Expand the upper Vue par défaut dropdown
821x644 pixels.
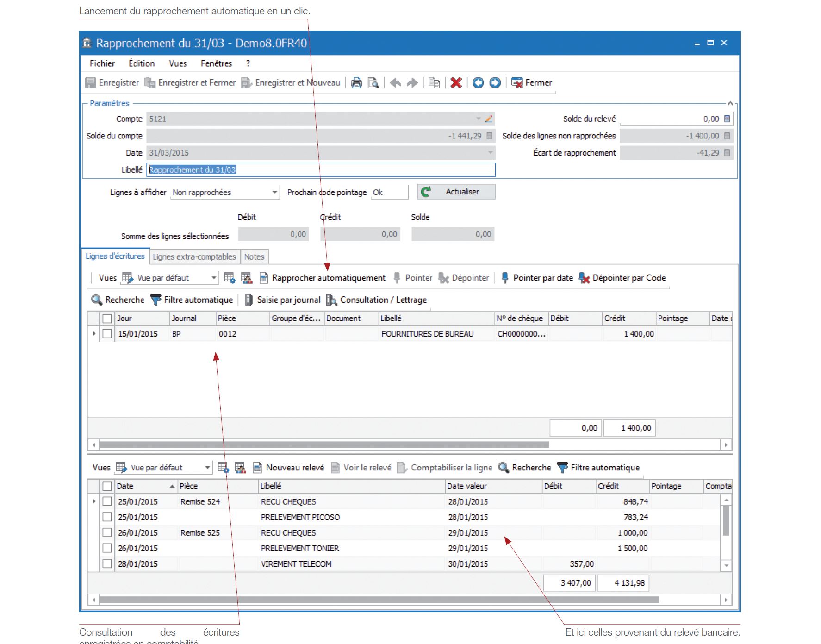pos(213,278)
